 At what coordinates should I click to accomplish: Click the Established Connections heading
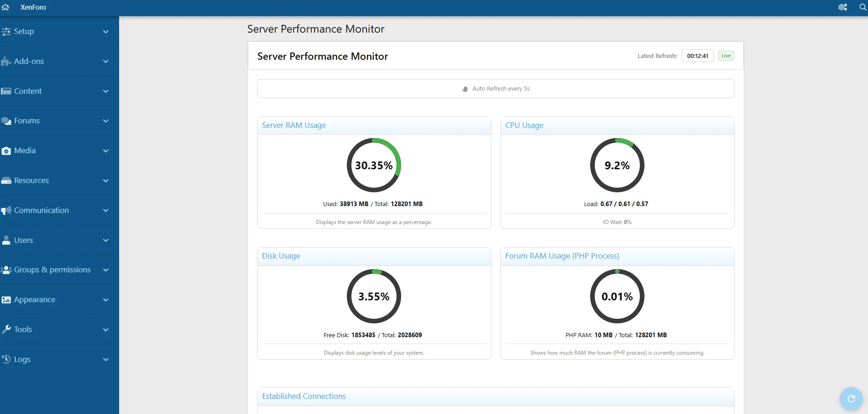click(x=304, y=396)
